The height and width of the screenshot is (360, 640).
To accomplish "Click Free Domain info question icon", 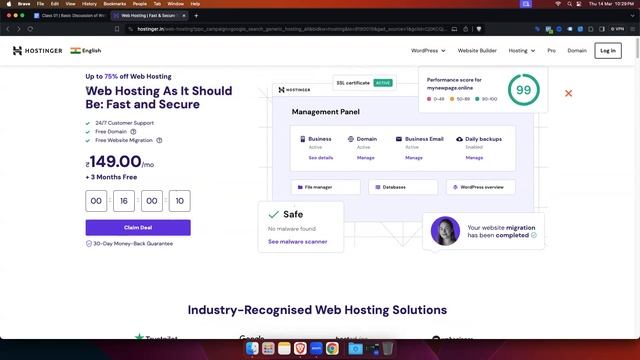I will click(x=133, y=131).
